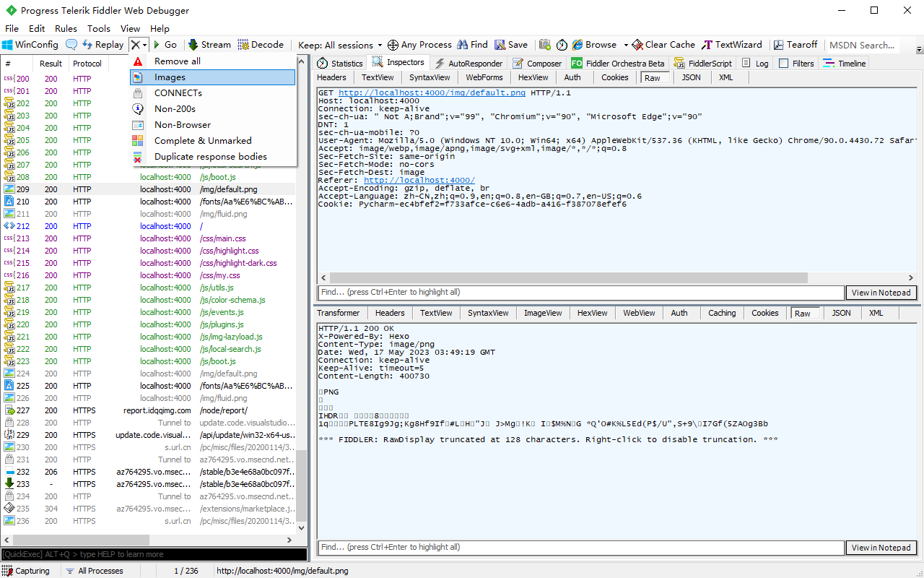Open the Rules menu

pos(66,29)
